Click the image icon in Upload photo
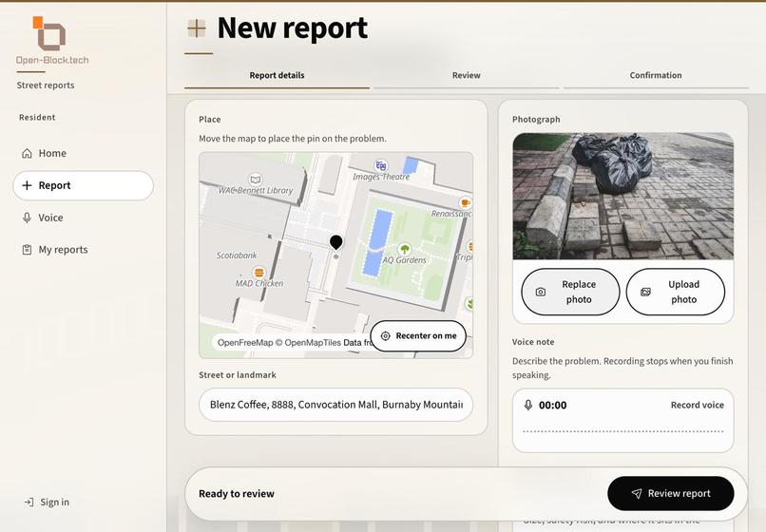 pyautogui.click(x=645, y=293)
